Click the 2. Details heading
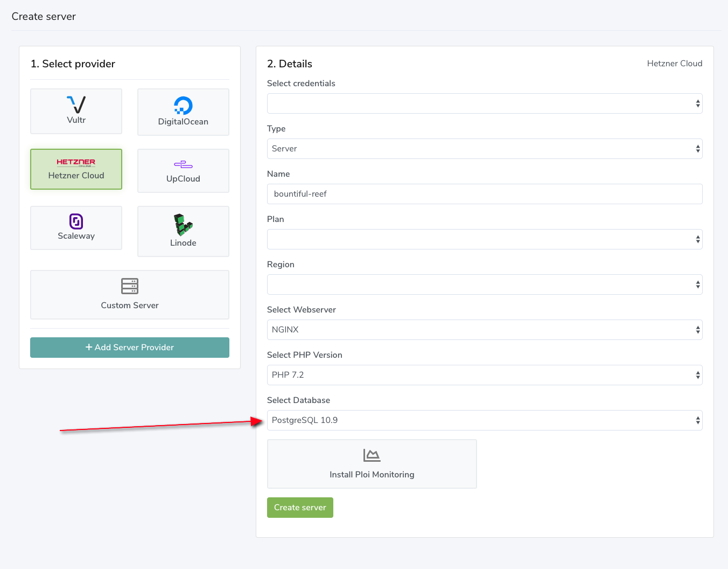 click(x=290, y=64)
